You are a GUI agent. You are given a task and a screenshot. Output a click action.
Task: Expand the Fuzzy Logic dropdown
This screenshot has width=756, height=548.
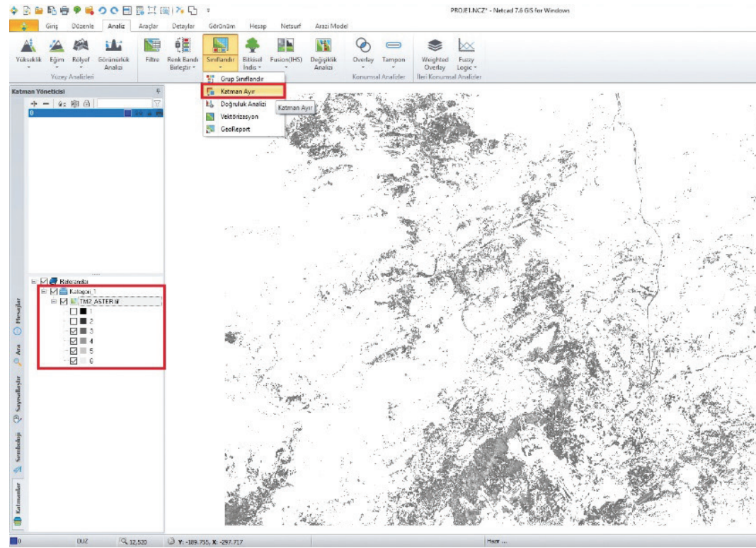tap(466, 67)
